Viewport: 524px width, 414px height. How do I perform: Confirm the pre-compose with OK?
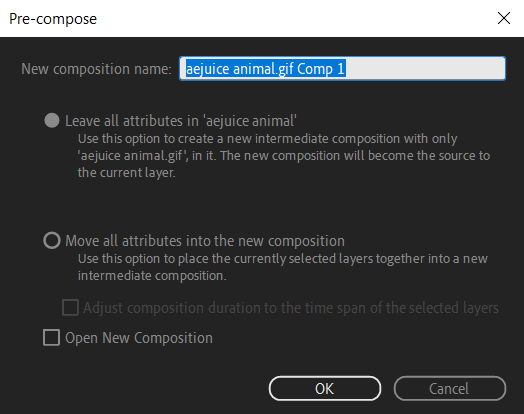coord(324,388)
